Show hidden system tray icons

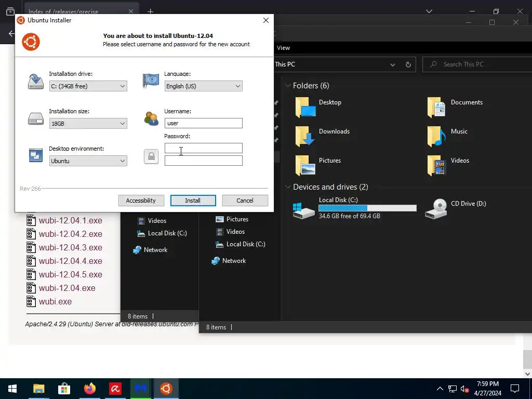click(440, 389)
